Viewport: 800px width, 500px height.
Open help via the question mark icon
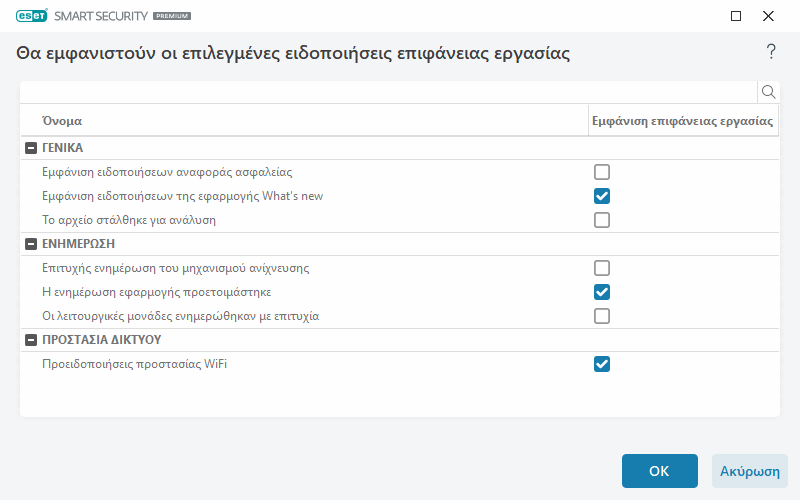[x=771, y=52]
